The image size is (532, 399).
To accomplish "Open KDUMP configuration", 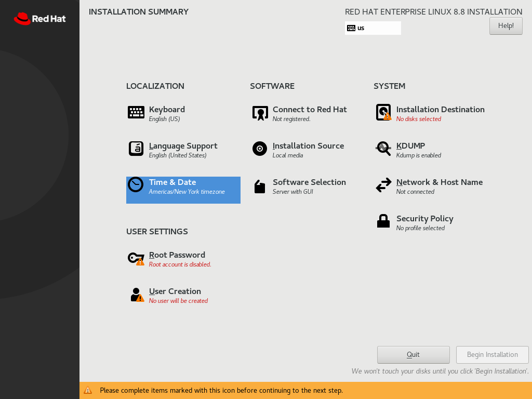I will [x=410, y=146].
